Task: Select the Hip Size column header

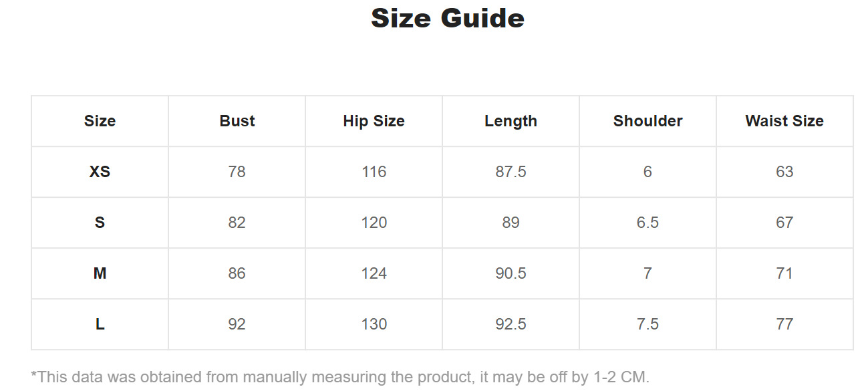Action: tap(374, 121)
